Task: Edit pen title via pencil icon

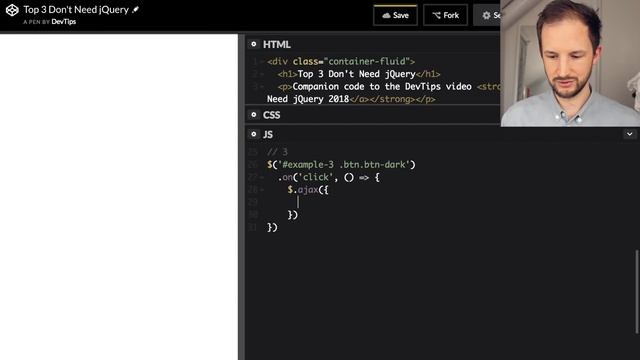Action: (x=136, y=9)
